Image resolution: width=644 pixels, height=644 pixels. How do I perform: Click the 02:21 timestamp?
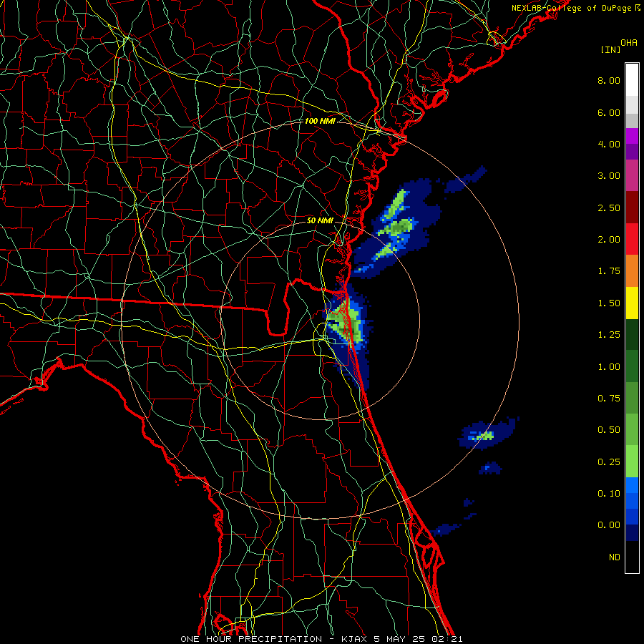[447, 639]
